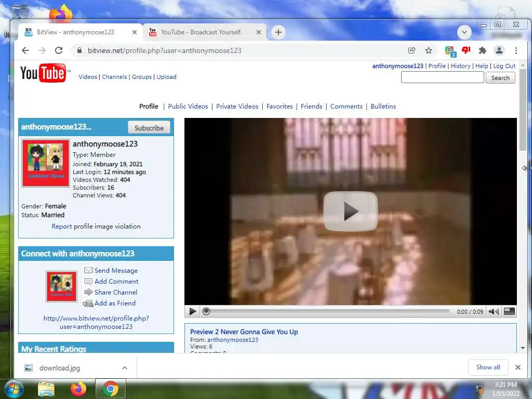Click the History link at top right
The height and width of the screenshot is (399, 532).
pos(460,66)
